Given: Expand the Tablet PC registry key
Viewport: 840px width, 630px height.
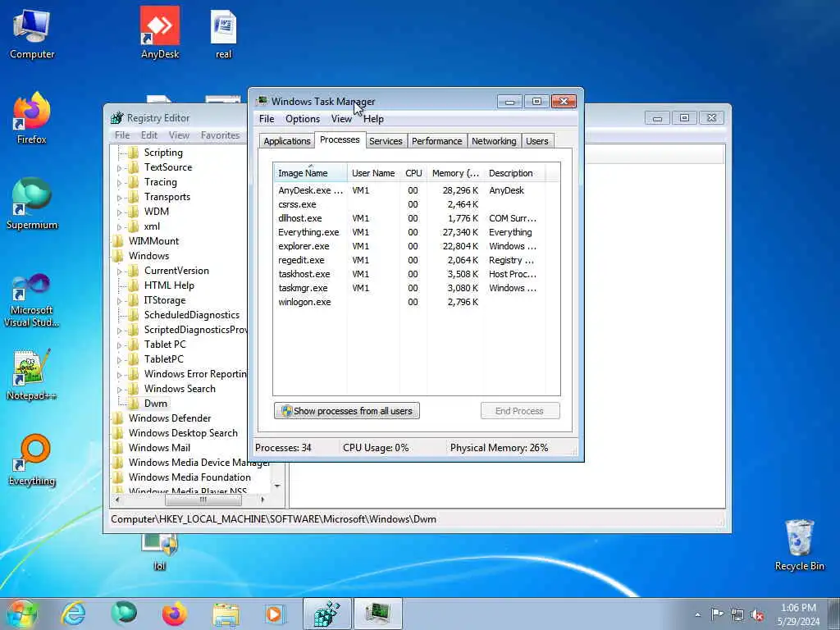Looking at the screenshot, I should 119,345.
